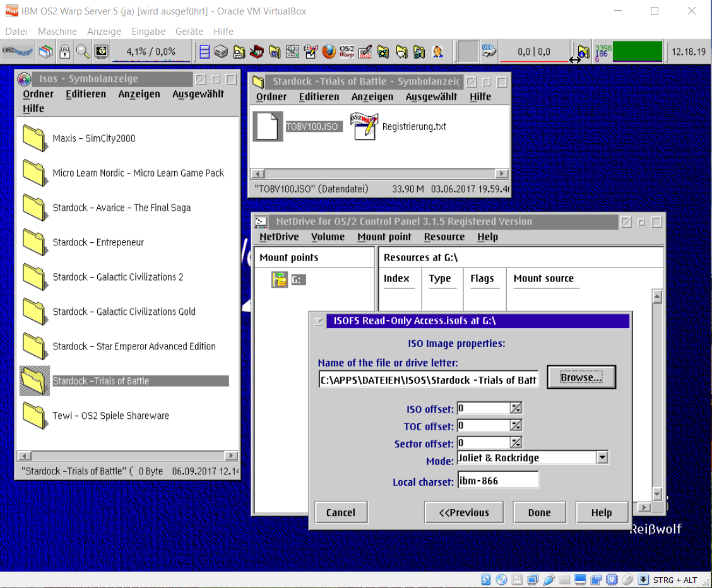
Task: Open the VirtualBox Maschine menu
Action: point(57,32)
